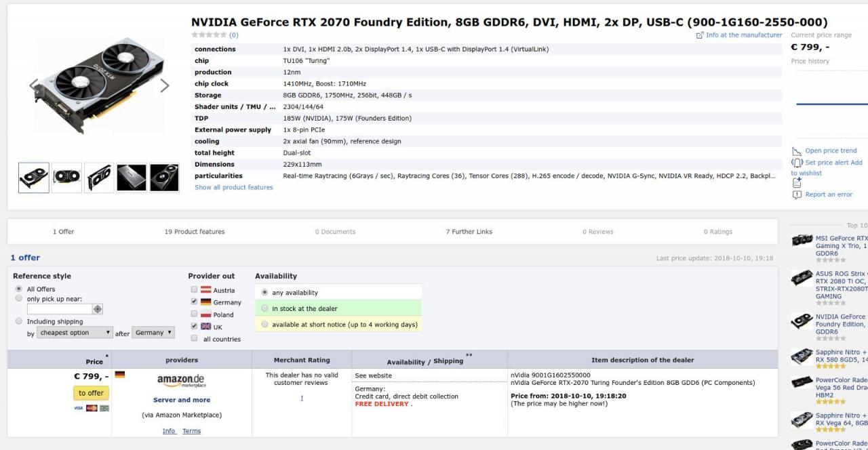Open the Germany shipping country dropdown
The height and width of the screenshot is (450, 868).
[x=153, y=333]
